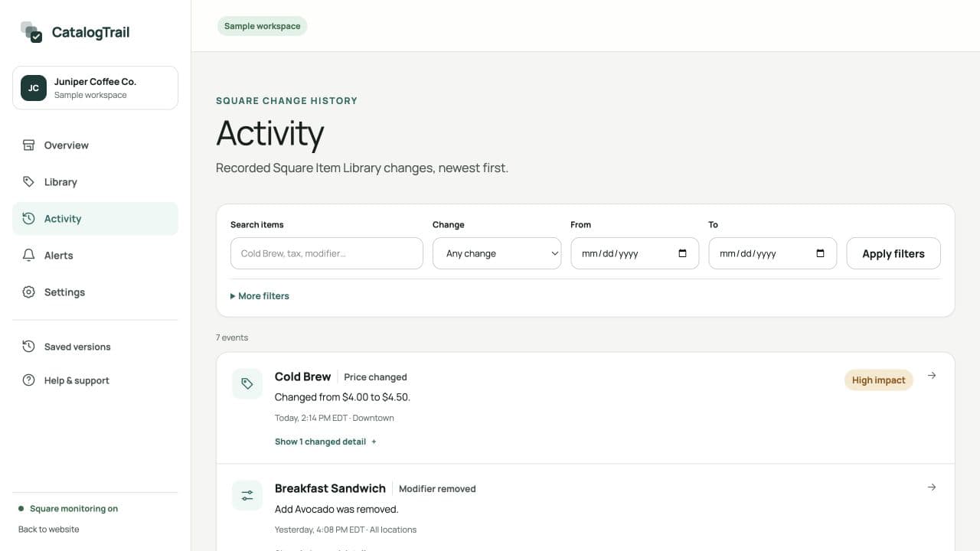Click 'Changed from $4.00 to $4.50.' text

point(342,397)
